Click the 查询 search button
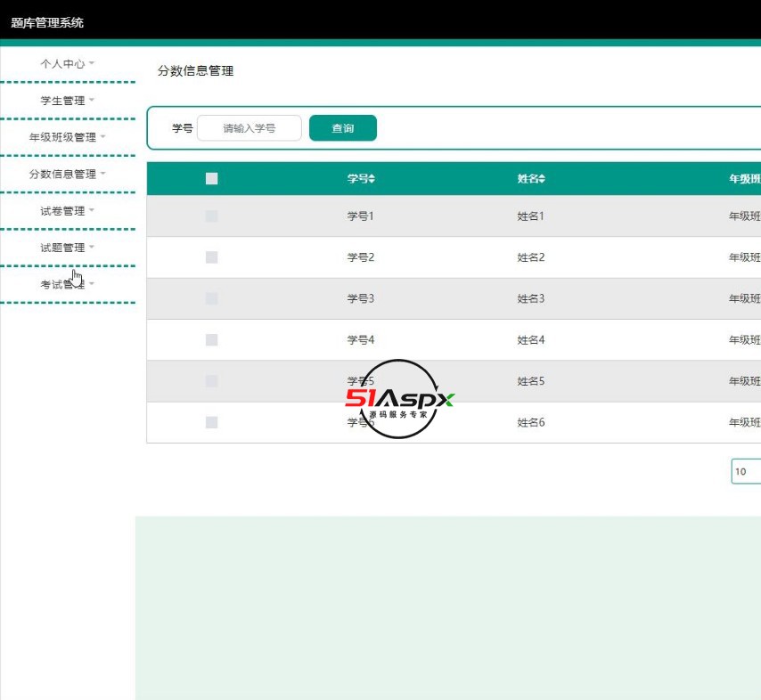Viewport: 761px width, 700px height. coord(343,128)
